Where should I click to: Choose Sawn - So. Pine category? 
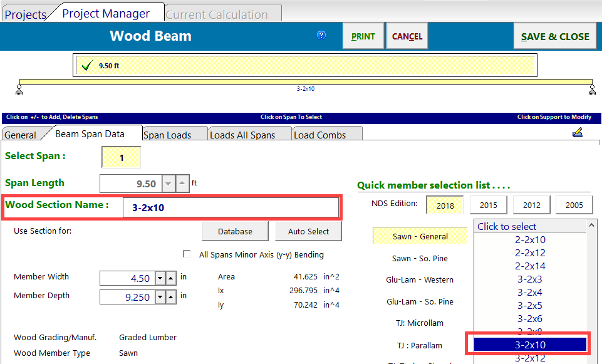(x=420, y=258)
